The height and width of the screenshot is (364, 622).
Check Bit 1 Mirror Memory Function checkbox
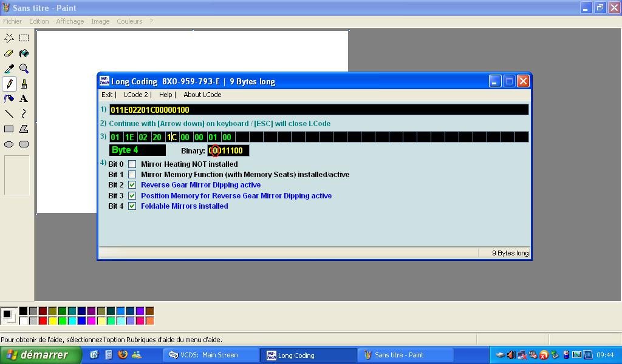132,175
